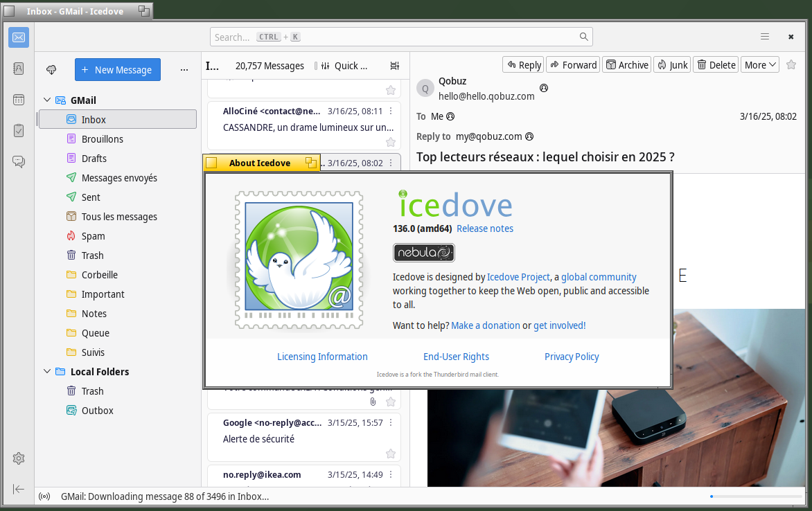Archive the current message
The width and height of the screenshot is (812, 511).
[626, 64]
